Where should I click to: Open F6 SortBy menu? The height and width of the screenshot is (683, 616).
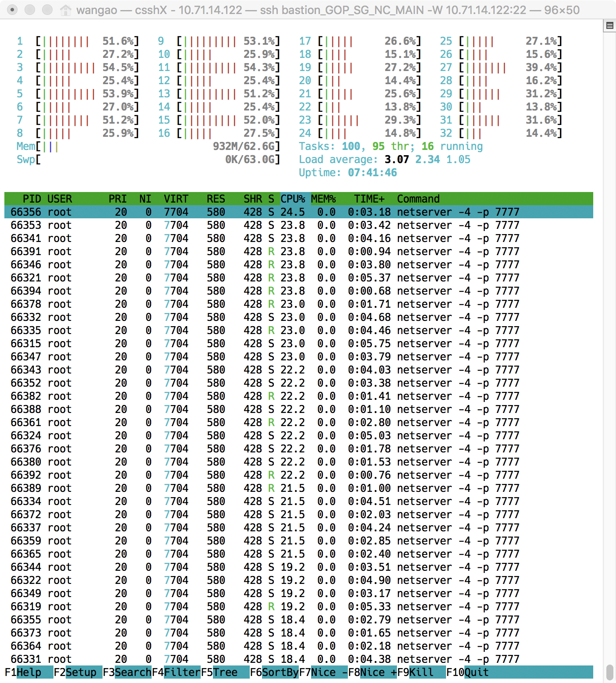coord(274,672)
